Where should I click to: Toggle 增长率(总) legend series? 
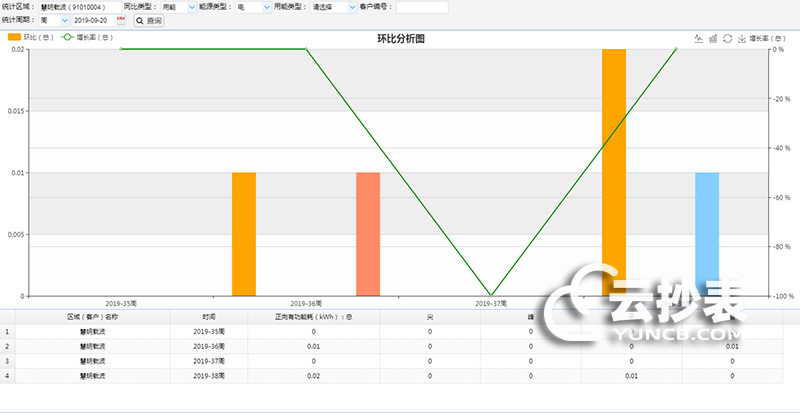click(x=88, y=37)
